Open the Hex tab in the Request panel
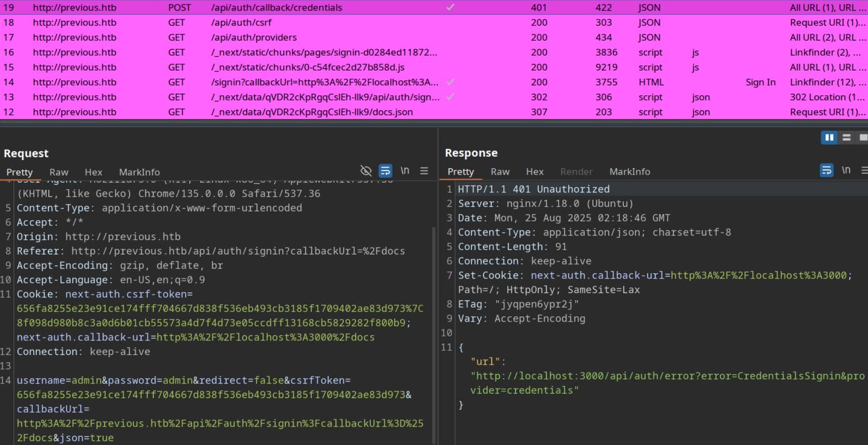 (x=93, y=172)
